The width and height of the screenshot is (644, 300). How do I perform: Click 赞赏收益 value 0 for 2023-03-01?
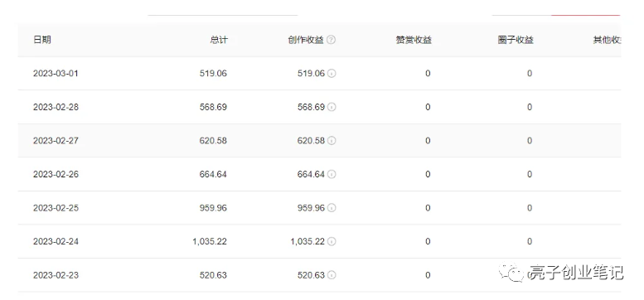click(x=428, y=74)
